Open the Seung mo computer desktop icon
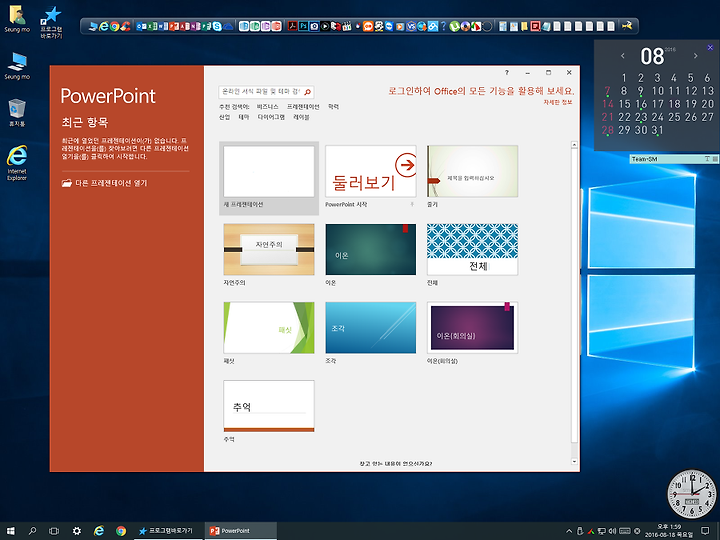720x540 pixels. [x=17, y=66]
